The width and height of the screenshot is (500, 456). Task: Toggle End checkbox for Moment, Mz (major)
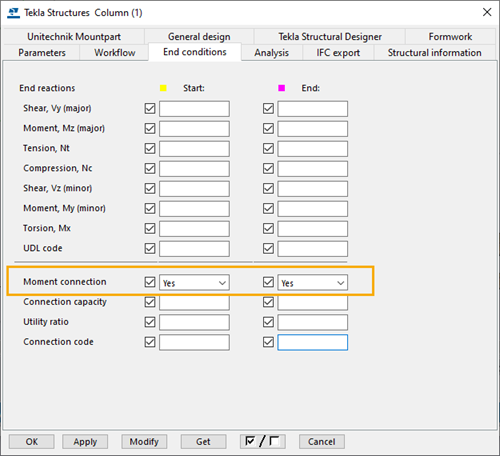tap(268, 128)
